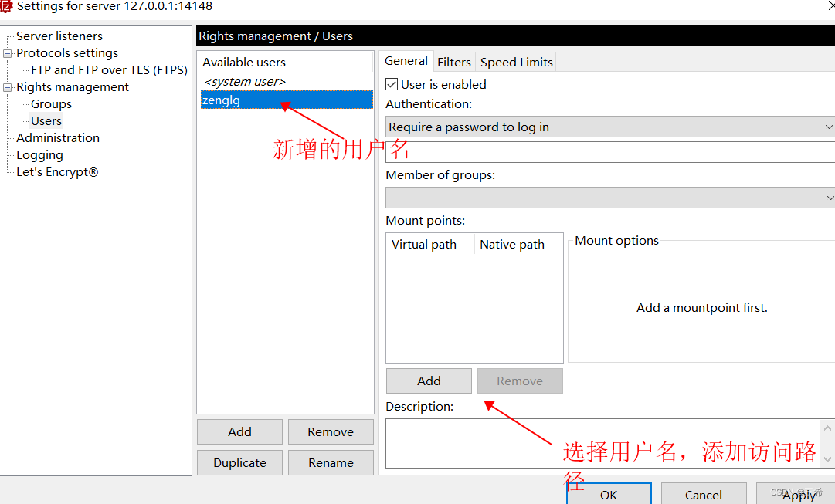Click the Native path column header
835x504 pixels.
pyautogui.click(x=518, y=245)
